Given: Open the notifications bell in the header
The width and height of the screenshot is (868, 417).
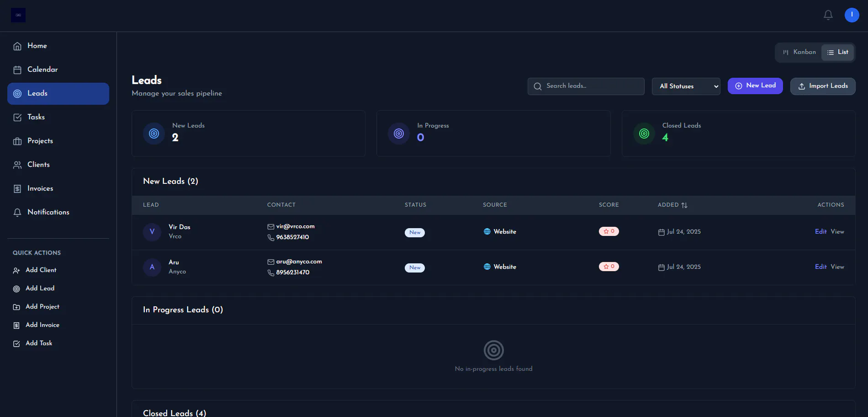Looking at the screenshot, I should click(x=828, y=15).
